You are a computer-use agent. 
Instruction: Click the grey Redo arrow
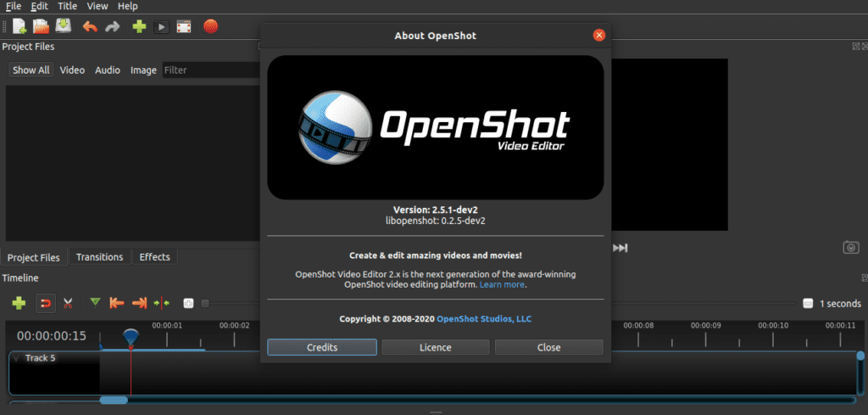pos(113,26)
